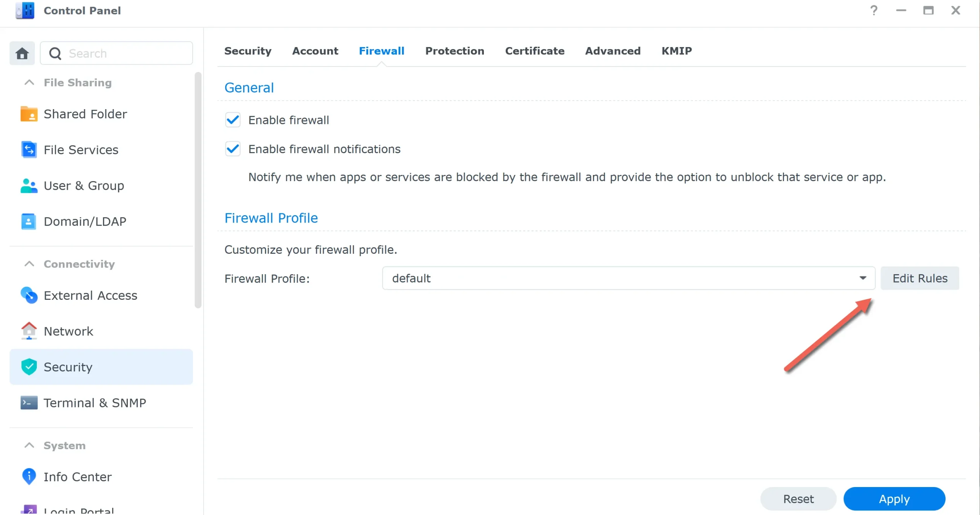Open Domain/LDAP configuration
Image resolution: width=980 pixels, height=515 pixels.
click(x=85, y=221)
